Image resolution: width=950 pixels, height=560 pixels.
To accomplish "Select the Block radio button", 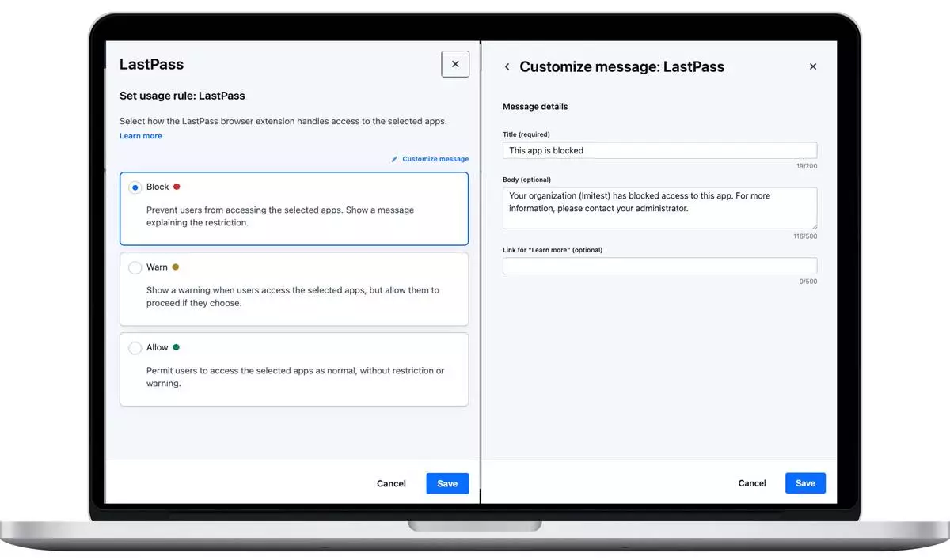I will click(135, 187).
